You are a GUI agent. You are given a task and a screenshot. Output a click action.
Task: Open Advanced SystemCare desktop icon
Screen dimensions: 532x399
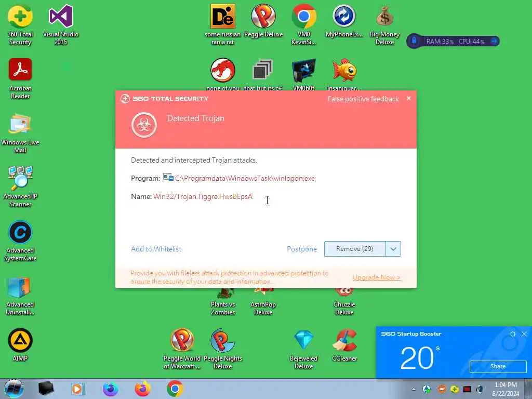point(20,241)
